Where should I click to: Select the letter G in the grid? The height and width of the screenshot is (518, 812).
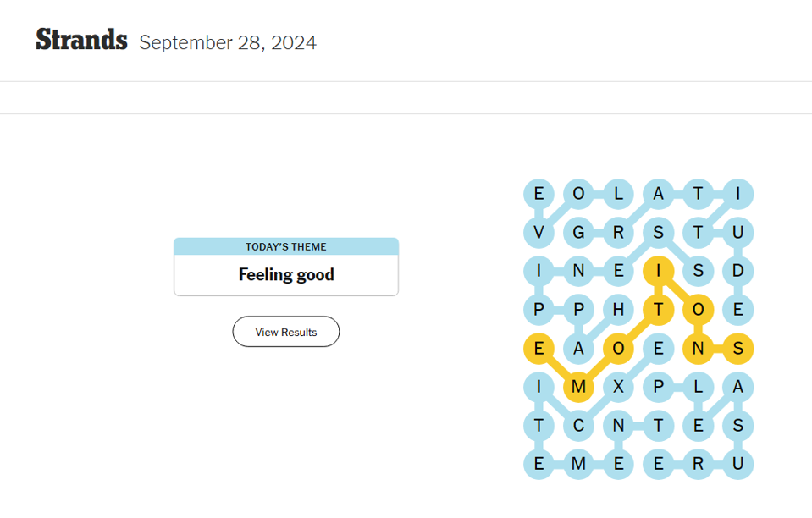click(x=578, y=232)
